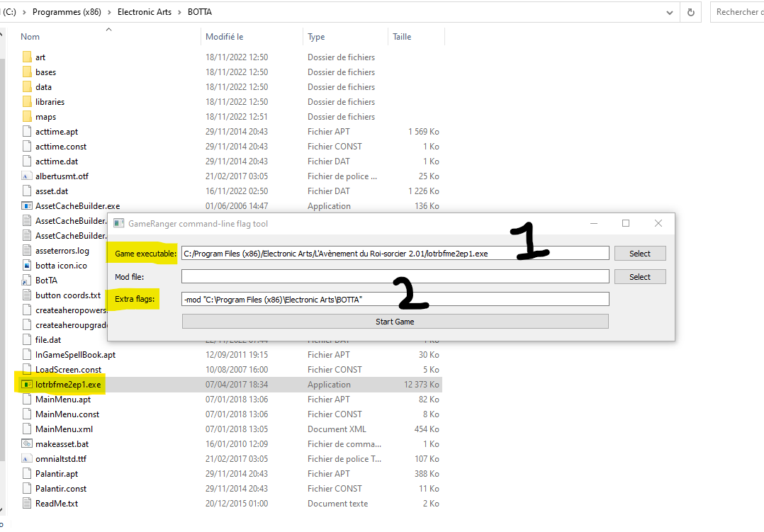The image size is (764, 532).
Task: Click the LoadScreen.const file icon
Action: (27, 370)
